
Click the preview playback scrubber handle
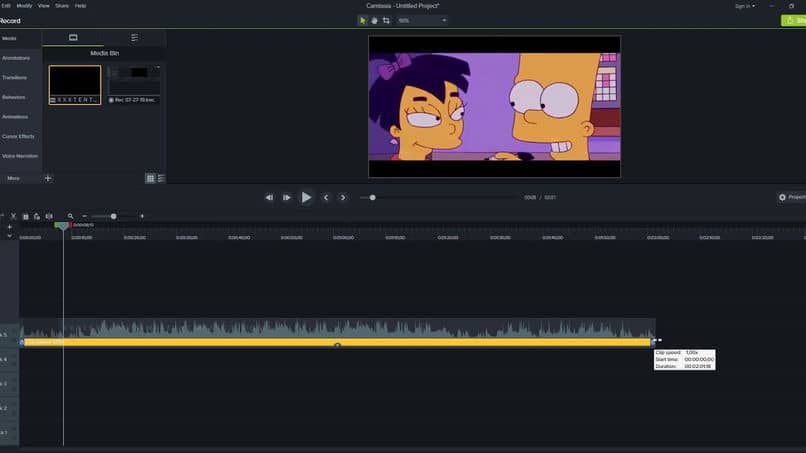pyautogui.click(x=373, y=197)
